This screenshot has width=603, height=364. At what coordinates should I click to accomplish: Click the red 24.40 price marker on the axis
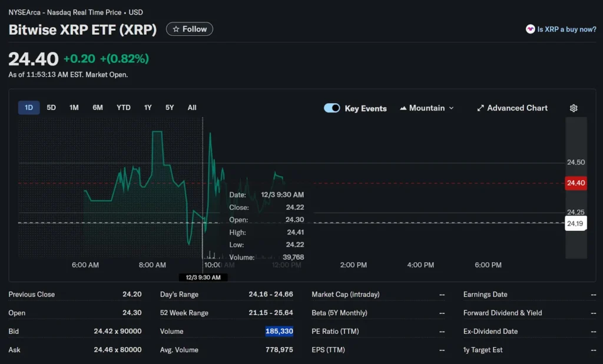coord(575,183)
